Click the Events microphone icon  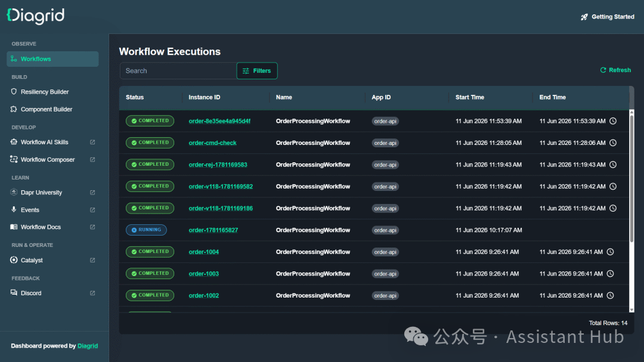tap(14, 209)
